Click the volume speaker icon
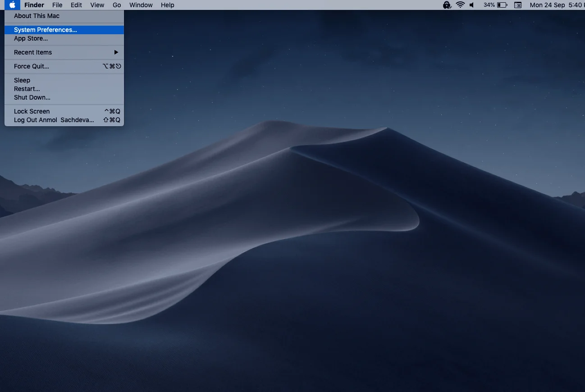Image resolution: width=585 pixels, height=392 pixels. coord(472,5)
